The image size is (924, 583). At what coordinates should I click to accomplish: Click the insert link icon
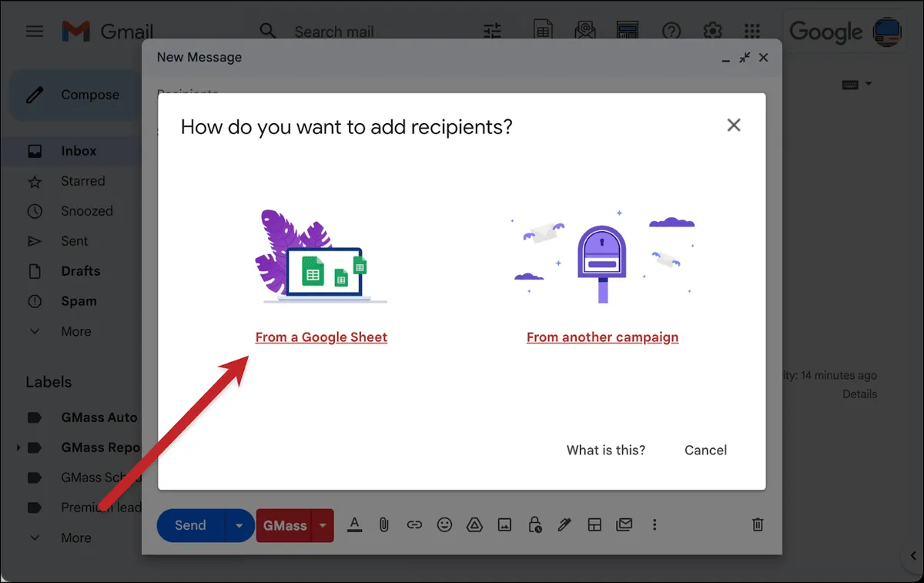coord(414,524)
